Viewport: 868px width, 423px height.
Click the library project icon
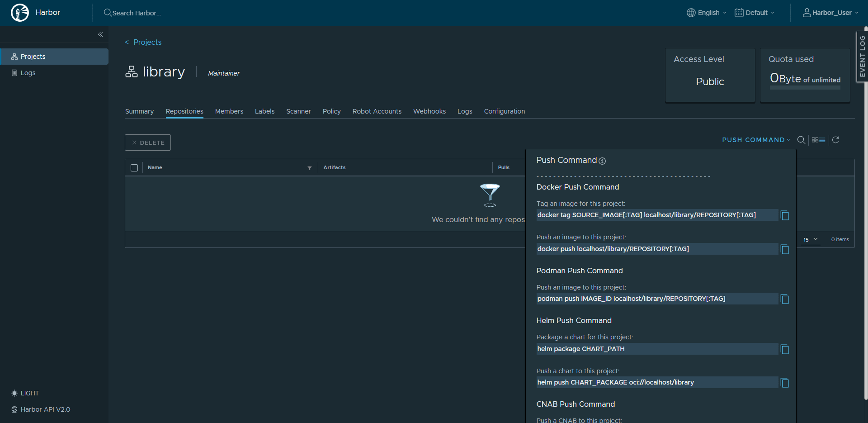pos(132,71)
